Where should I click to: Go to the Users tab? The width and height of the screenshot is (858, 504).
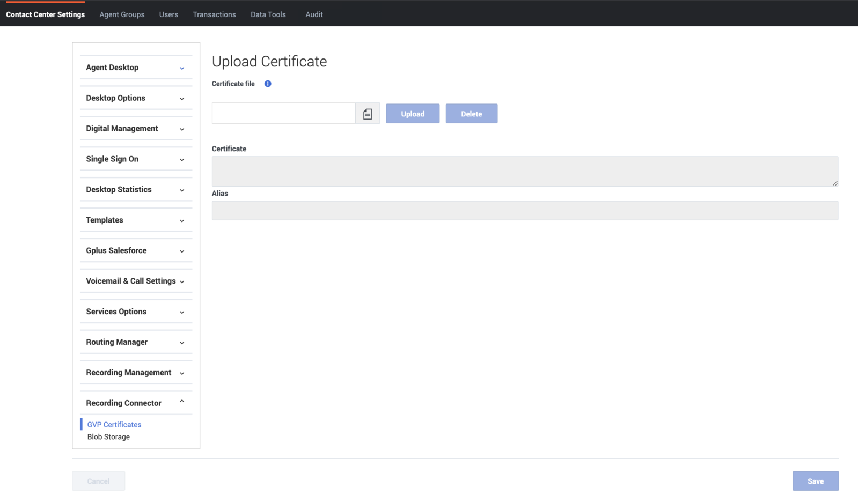click(168, 14)
